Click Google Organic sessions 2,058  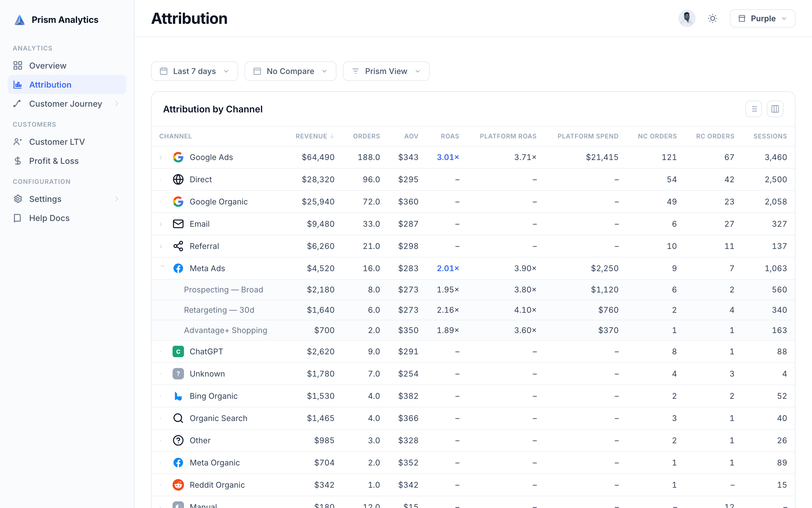776,202
